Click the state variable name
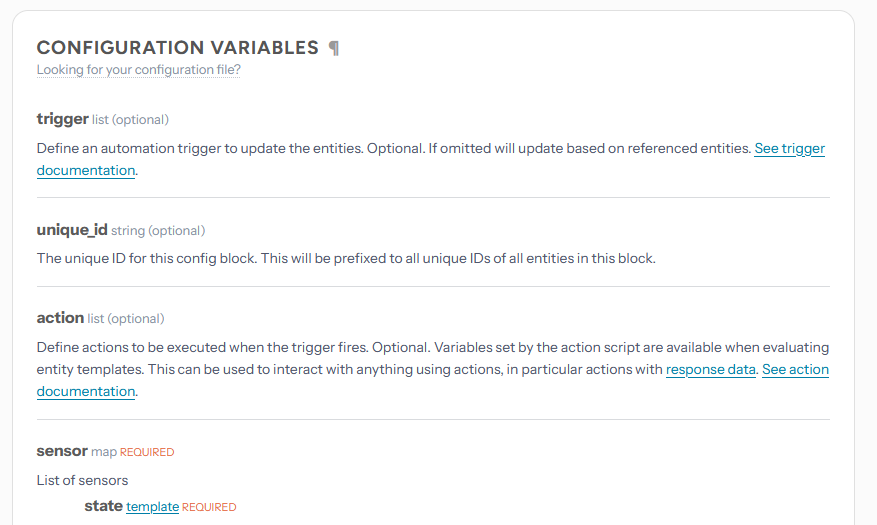Image resolution: width=877 pixels, height=525 pixels. point(103,506)
